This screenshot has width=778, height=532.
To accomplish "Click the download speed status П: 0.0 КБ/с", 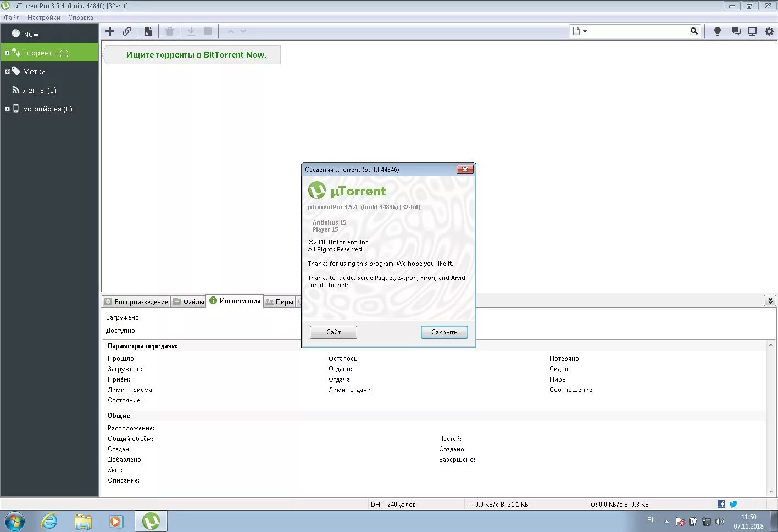I will coord(497,504).
